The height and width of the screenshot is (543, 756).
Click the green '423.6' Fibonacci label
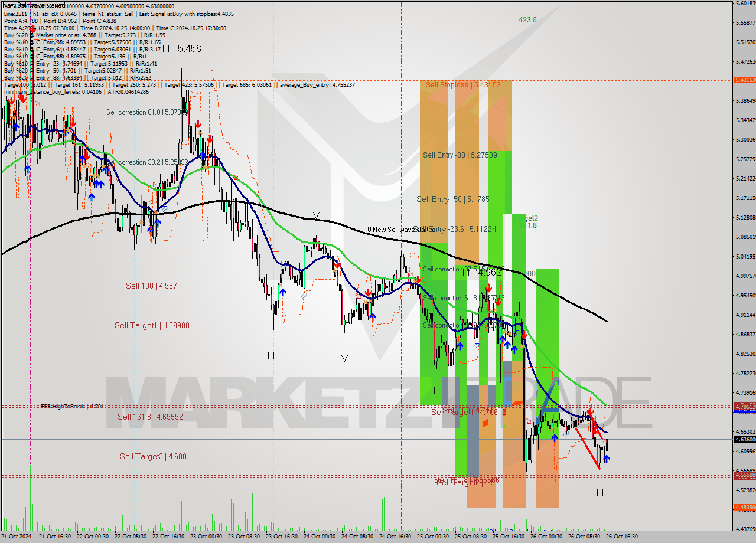coord(527,20)
